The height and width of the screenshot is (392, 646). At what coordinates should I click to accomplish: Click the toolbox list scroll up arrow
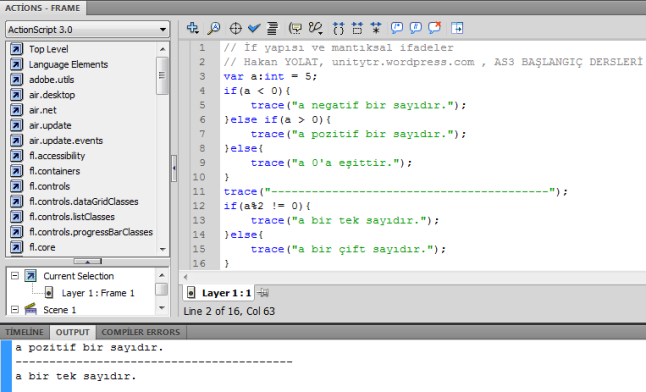(163, 49)
